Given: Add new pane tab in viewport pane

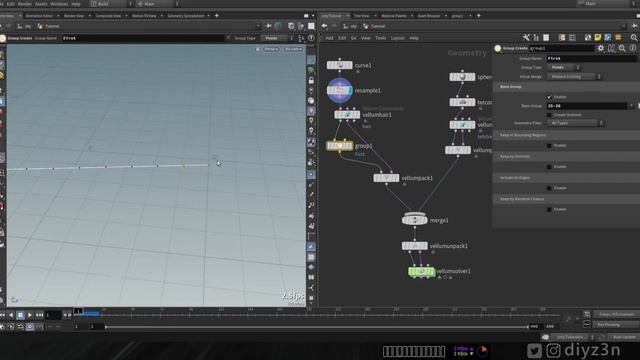Looking at the screenshot, I should [x=217, y=16].
